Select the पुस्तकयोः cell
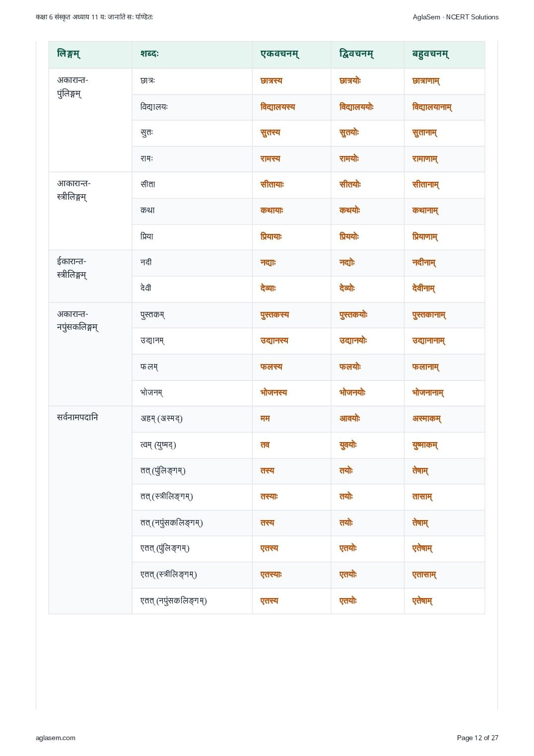 point(354,314)
